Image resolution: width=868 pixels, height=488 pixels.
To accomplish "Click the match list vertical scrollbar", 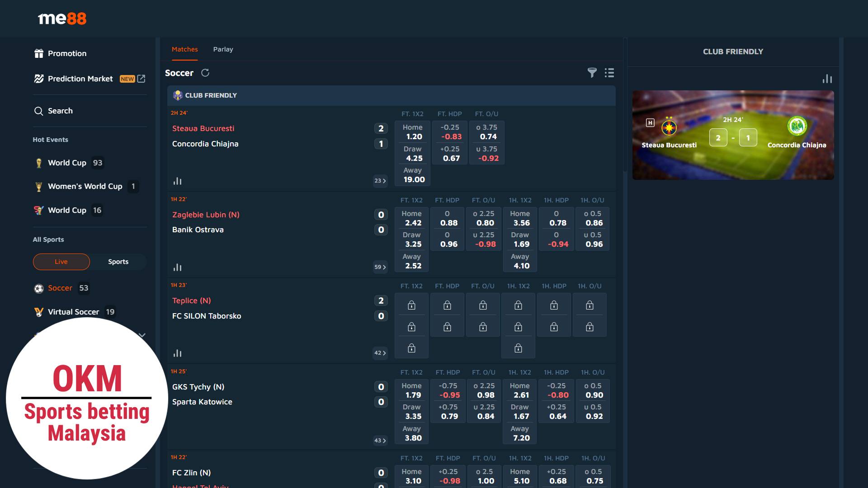I will (x=625, y=105).
